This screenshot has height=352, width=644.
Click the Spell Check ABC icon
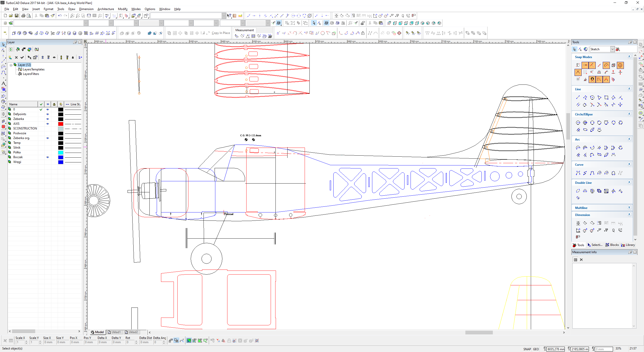(107, 16)
